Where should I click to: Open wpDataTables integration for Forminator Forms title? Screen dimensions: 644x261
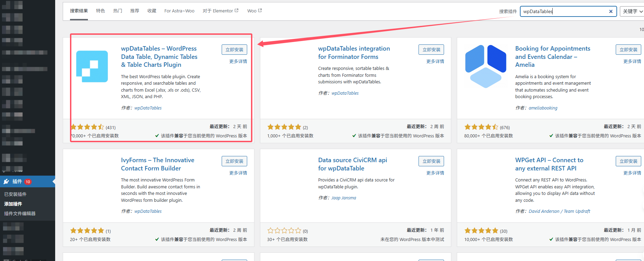[x=354, y=53]
